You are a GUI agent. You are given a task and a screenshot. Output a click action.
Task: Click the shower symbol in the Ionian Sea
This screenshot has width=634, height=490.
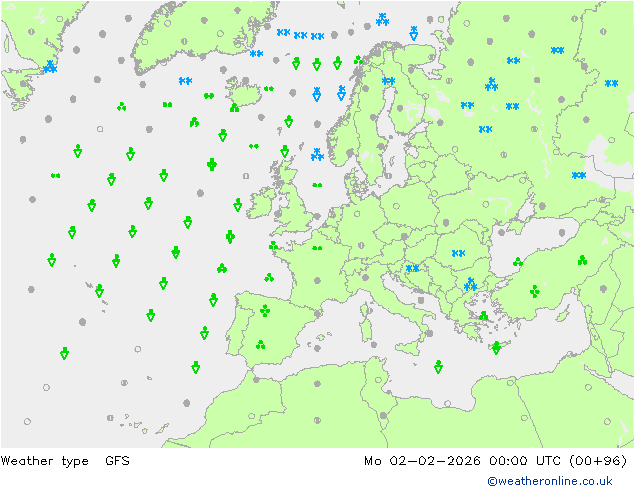click(438, 367)
